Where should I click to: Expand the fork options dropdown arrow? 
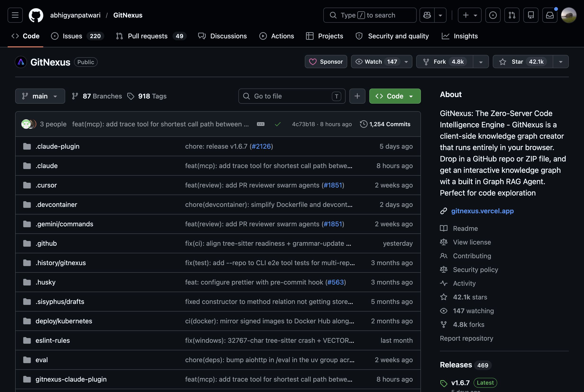click(x=481, y=62)
